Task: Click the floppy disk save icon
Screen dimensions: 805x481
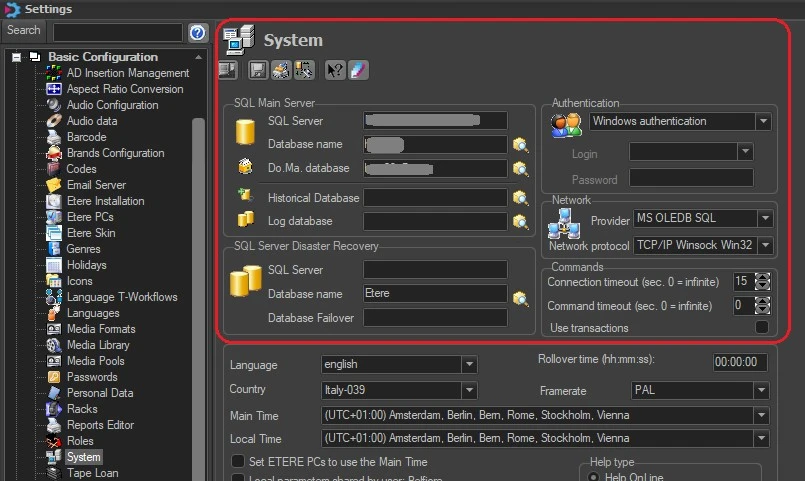Action: 257,70
